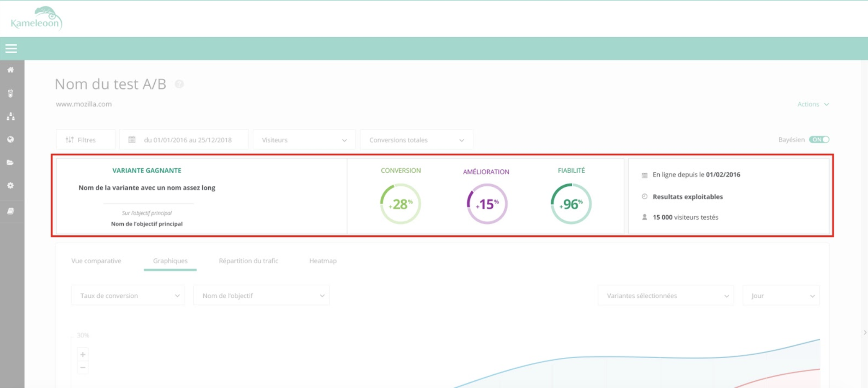868x388 pixels.
Task: Open the book documentation icon in sidebar
Action: (x=11, y=211)
